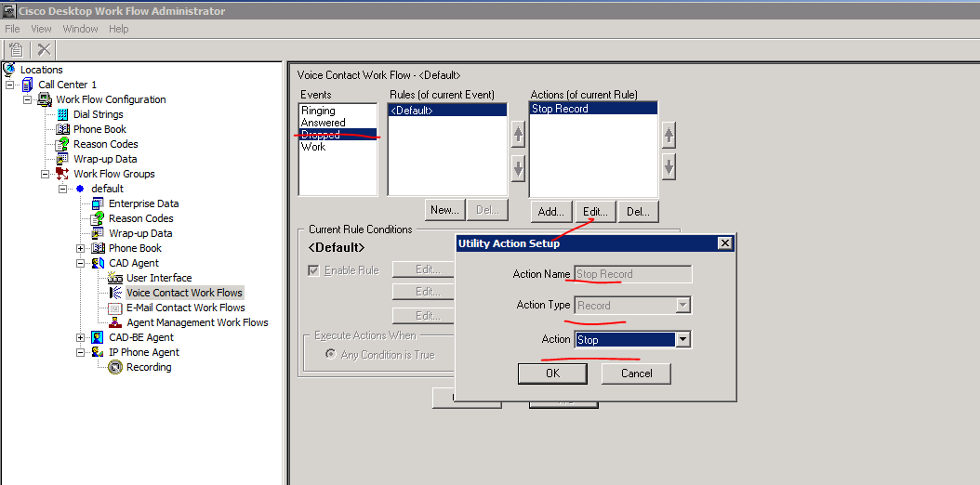Click the default group blue dot icon
Viewport: 980px width, 485px height.
pyautogui.click(x=79, y=189)
